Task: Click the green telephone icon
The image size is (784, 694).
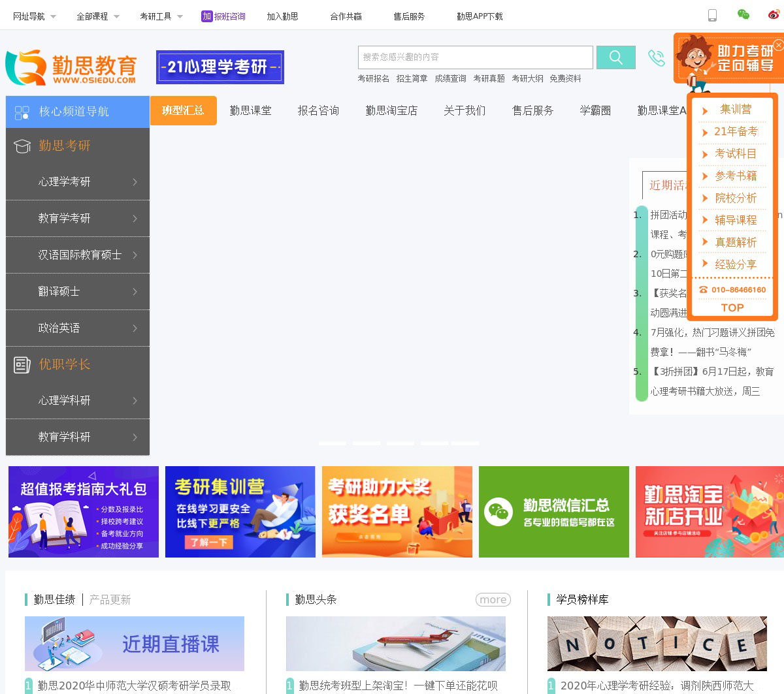Action: [656, 58]
